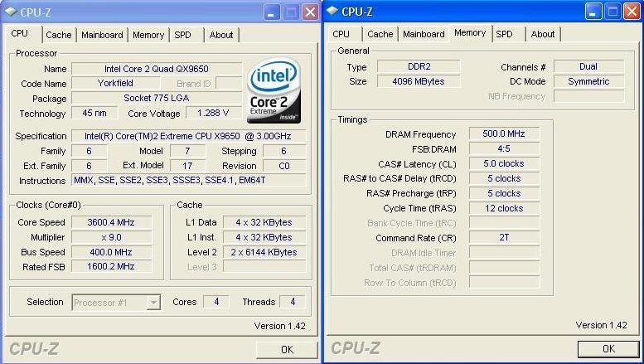Screen dimensions: 644x364
Task: Click the Instructions field listing MMX, SSE
Action: [188, 181]
